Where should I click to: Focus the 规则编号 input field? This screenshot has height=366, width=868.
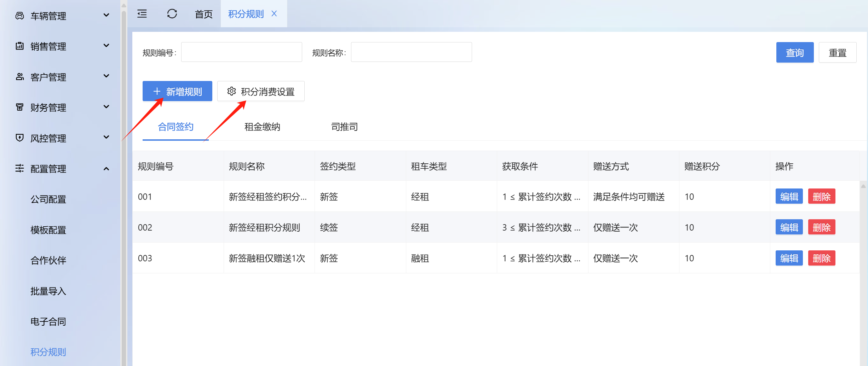[x=242, y=52]
